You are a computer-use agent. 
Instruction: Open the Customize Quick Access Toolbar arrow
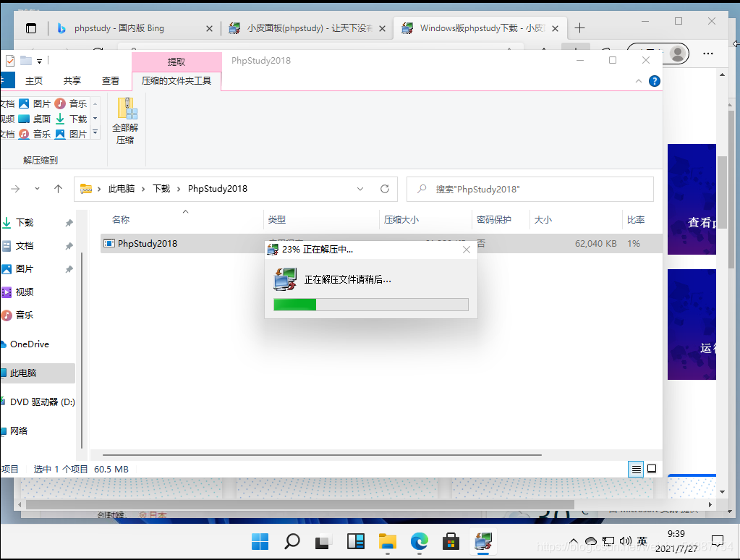coord(40,61)
